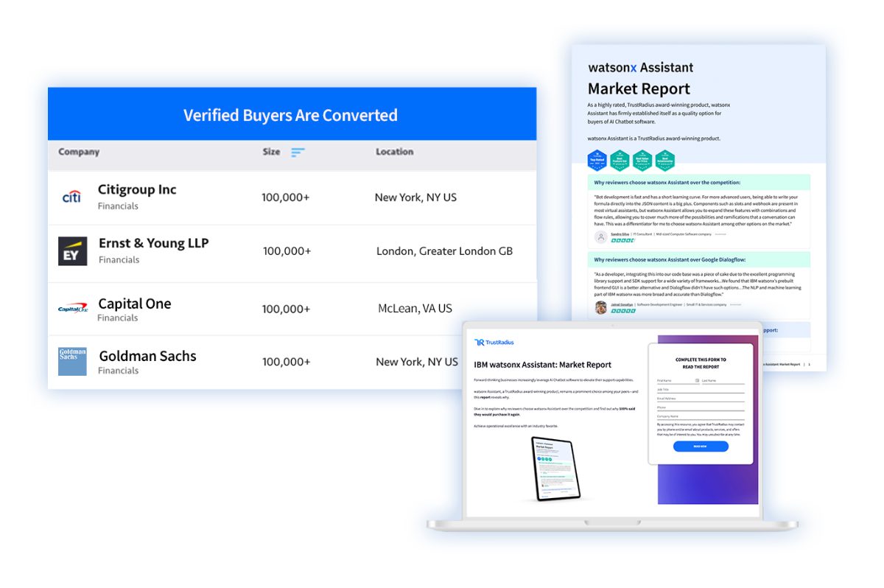Click 'Why reviewers choose watsonx Assistant over the competition' heading
Viewport: 884px width, 588px height.
(667, 183)
